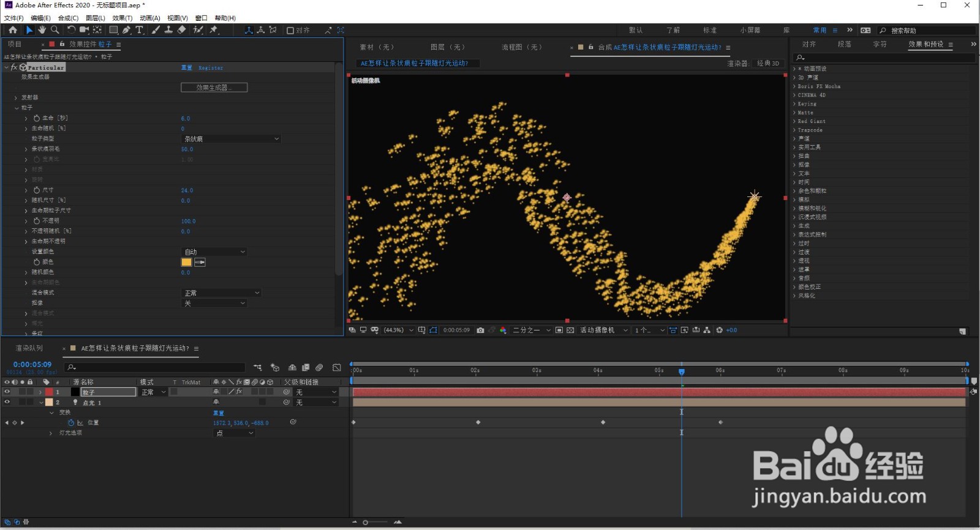Select the Pan Behind anchor point tool
980x530 pixels.
click(97, 29)
